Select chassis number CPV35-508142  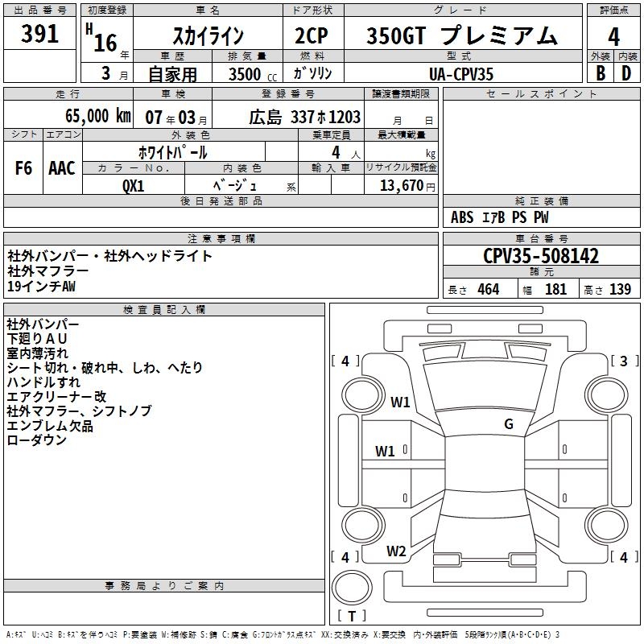[x=541, y=256]
